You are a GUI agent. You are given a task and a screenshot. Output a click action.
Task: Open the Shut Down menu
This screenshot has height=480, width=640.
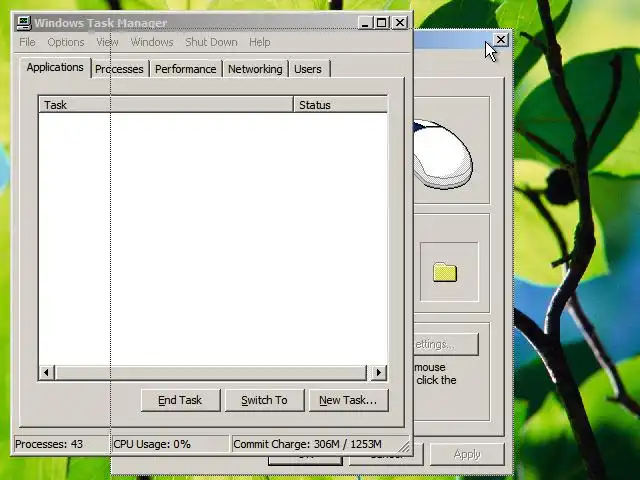tap(211, 42)
